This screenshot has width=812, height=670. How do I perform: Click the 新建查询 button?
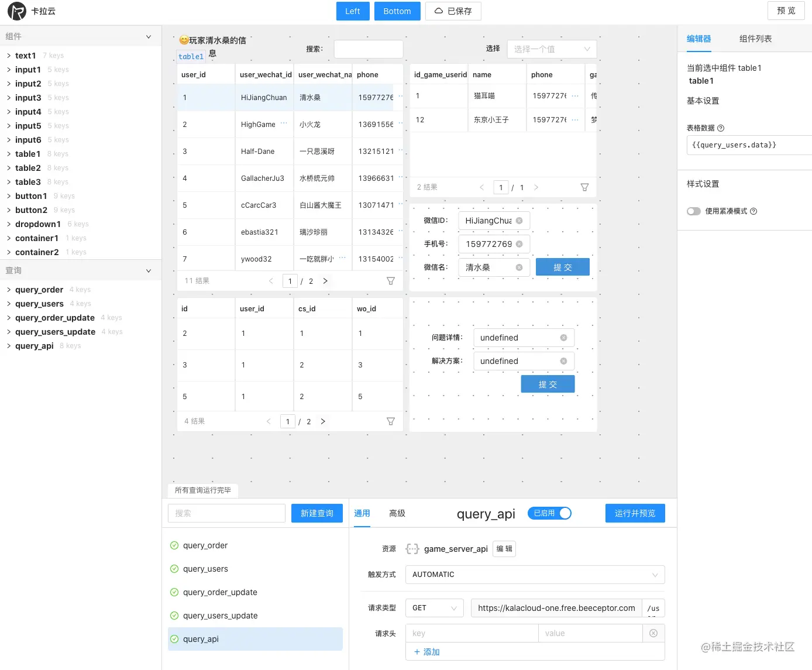coord(317,513)
